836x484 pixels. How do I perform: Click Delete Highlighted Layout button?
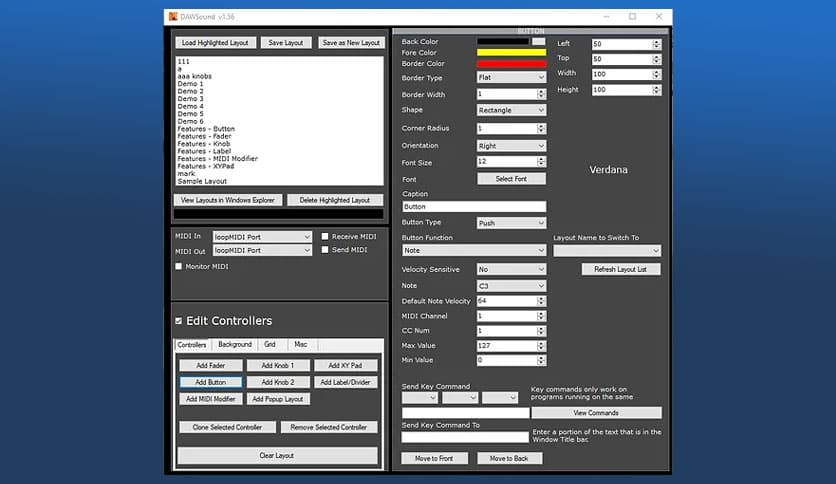[335, 200]
